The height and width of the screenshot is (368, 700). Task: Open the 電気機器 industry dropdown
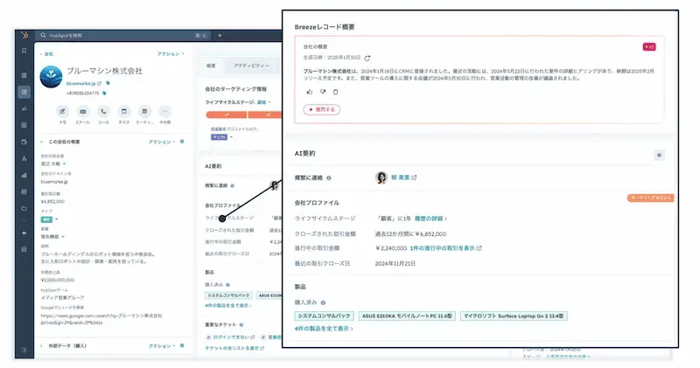(53, 237)
